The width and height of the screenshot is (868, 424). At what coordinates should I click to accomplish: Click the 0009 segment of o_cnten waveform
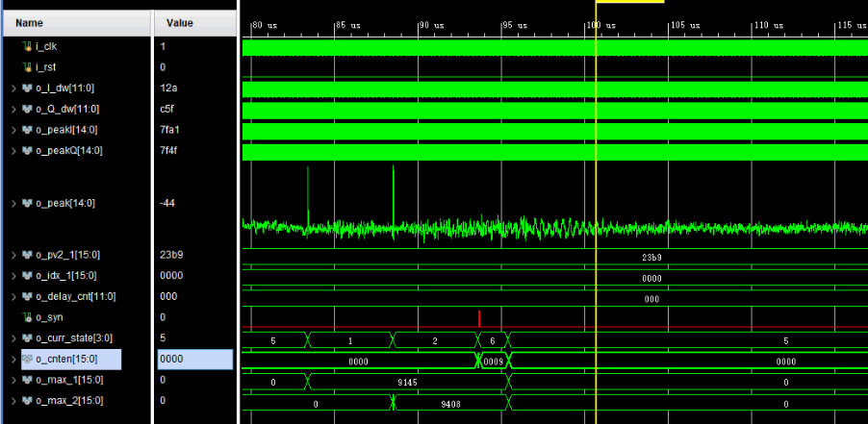[494, 362]
